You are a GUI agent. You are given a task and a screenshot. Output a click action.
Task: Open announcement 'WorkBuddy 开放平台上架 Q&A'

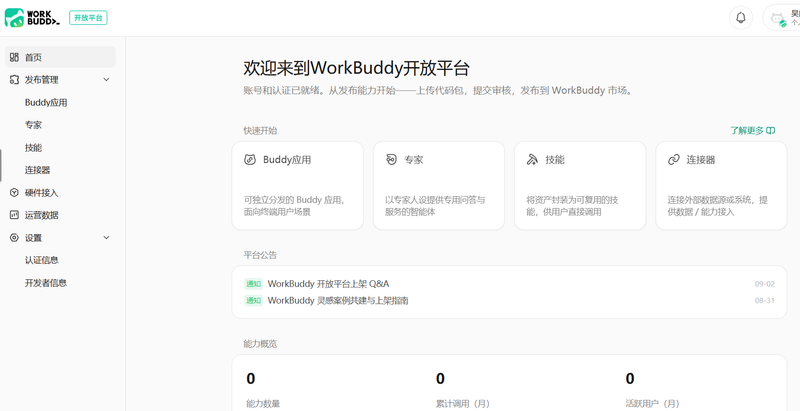pyautogui.click(x=328, y=284)
